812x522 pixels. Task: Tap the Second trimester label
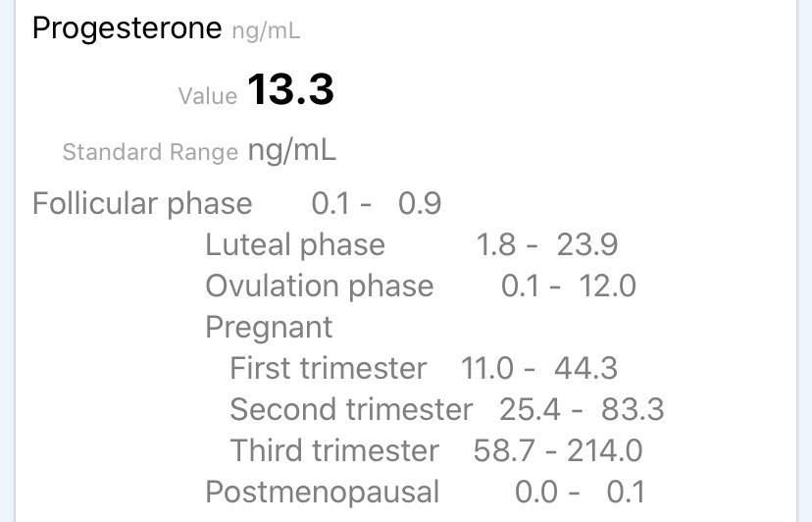click(350, 409)
